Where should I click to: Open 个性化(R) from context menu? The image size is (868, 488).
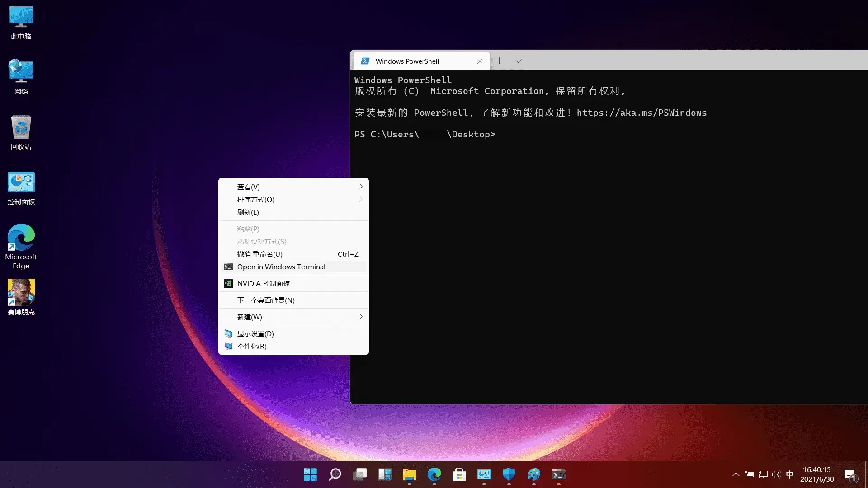293,346
